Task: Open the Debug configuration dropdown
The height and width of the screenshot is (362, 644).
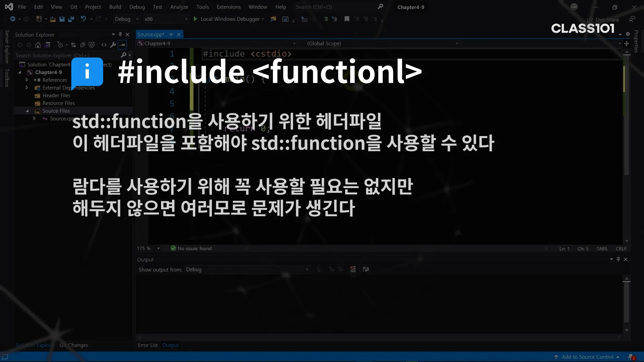Action: [126, 19]
